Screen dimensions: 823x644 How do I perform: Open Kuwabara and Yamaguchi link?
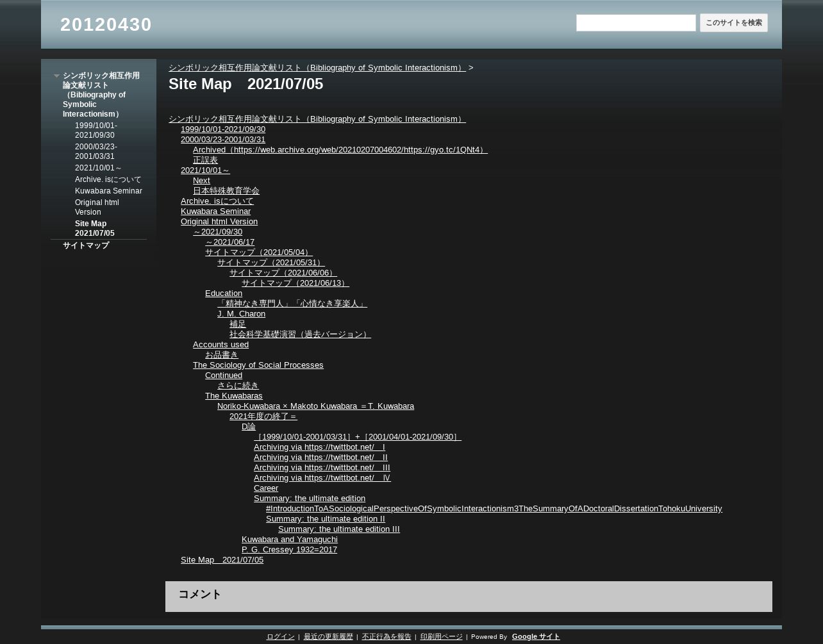pyautogui.click(x=290, y=539)
